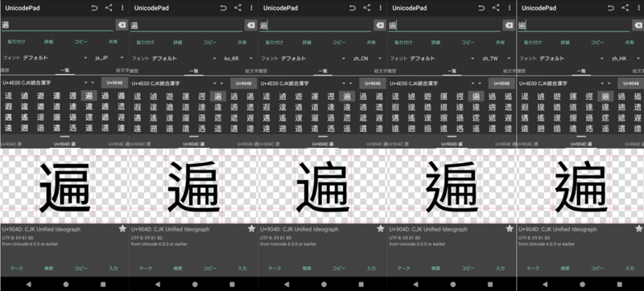Star the U+904D character in zh_TW screen

(510, 229)
